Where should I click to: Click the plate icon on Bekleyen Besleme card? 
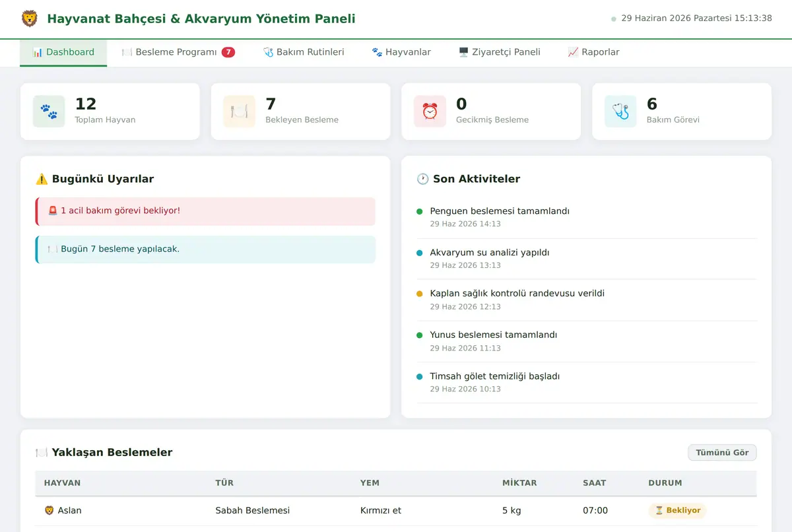(240, 112)
